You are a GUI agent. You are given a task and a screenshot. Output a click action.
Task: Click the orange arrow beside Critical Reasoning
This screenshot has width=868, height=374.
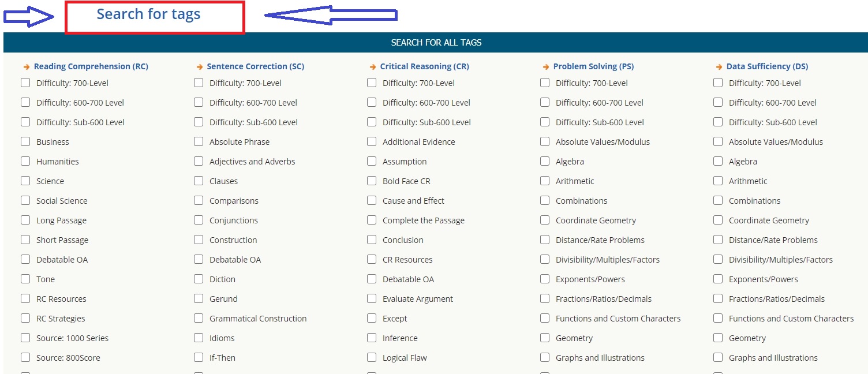point(372,67)
